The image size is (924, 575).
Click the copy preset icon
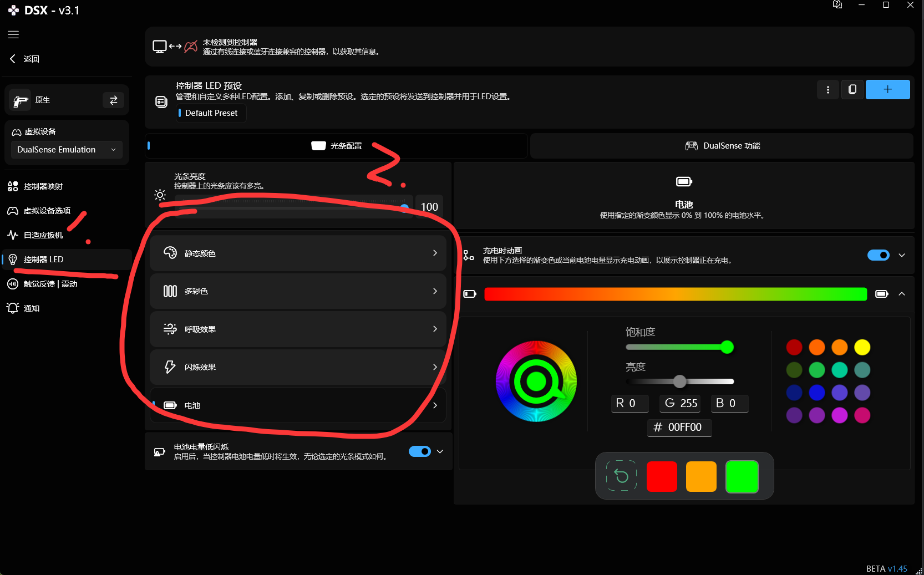point(852,89)
